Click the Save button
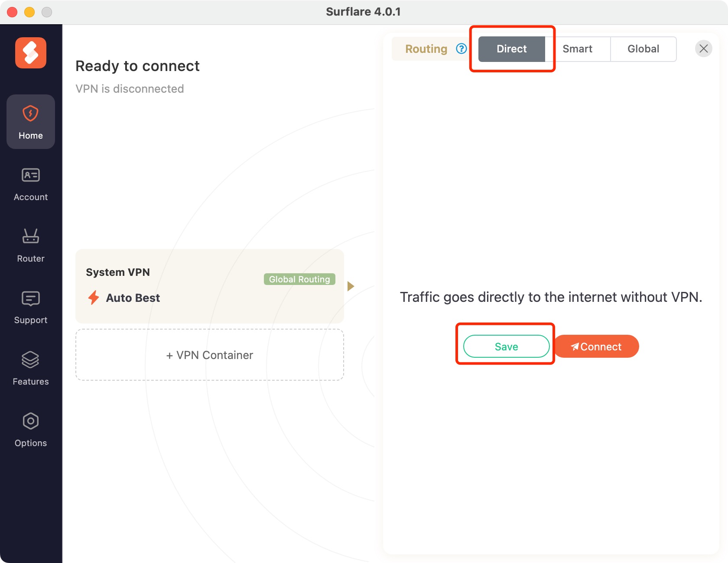 pos(506,346)
